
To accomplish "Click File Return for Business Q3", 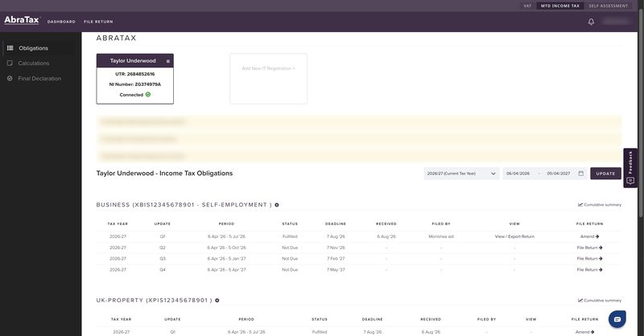I will [589, 259].
